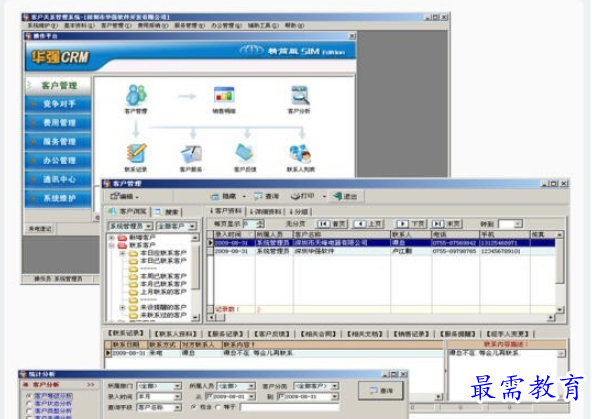Open the bar chart icon in workflow
The height and width of the screenshot is (419, 592).
(x=224, y=95)
